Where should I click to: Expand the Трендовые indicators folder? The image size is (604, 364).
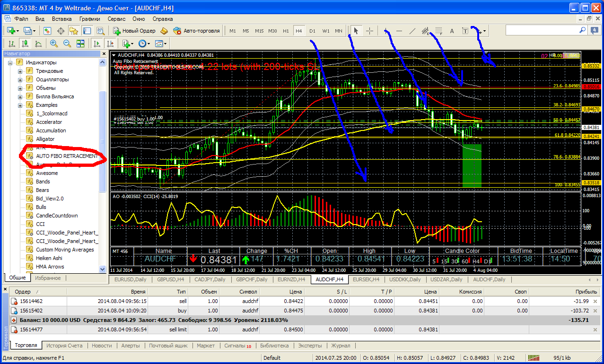(x=20, y=71)
